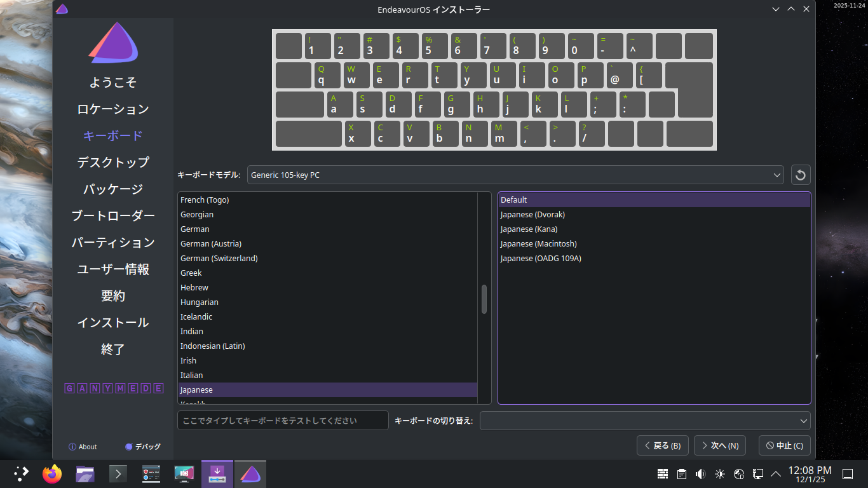
Task: Select Irish layout
Action: [x=327, y=360]
